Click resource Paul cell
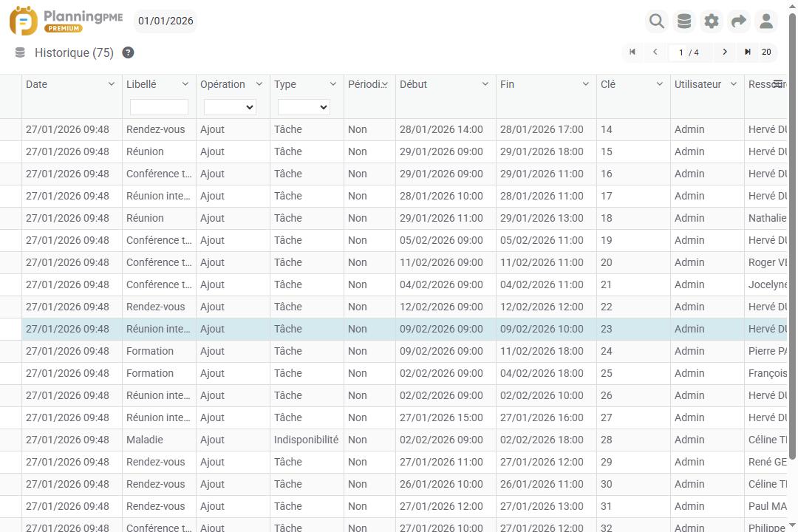The width and height of the screenshot is (798, 532). click(767, 506)
